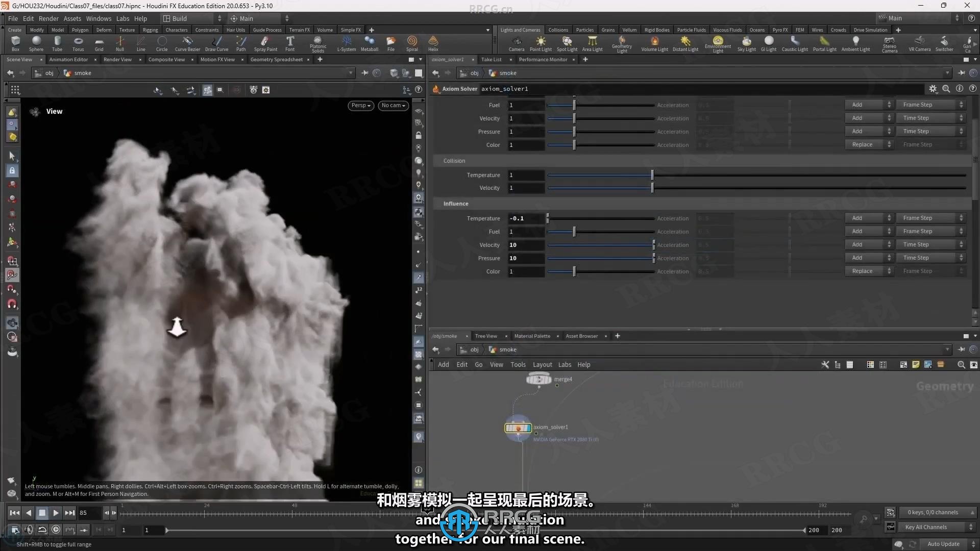Image resolution: width=980 pixels, height=551 pixels.
Task: Jump to last frame
Action: (70, 513)
